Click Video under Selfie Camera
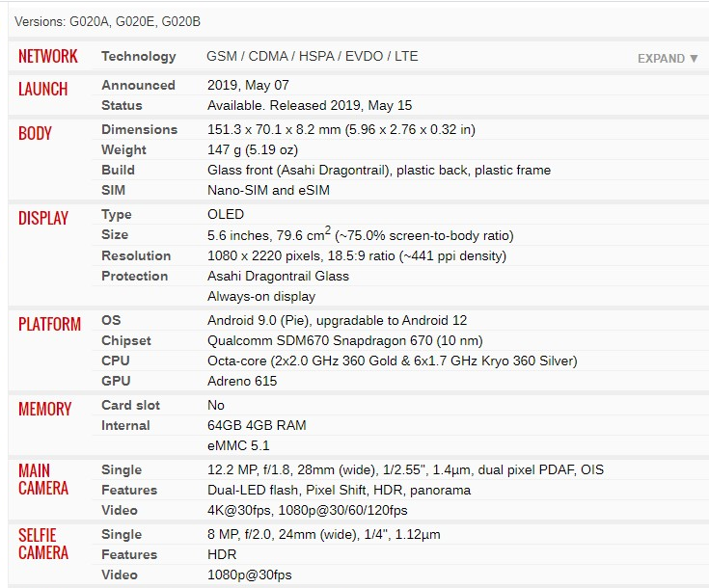709x588 pixels. point(119,575)
